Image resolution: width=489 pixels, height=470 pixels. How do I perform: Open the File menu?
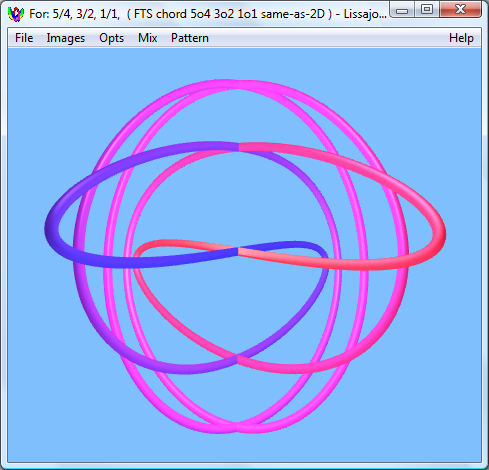click(24, 38)
